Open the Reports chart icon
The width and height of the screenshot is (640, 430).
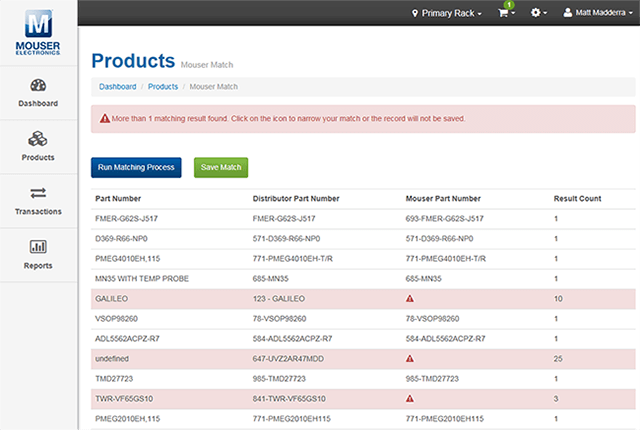click(38, 247)
